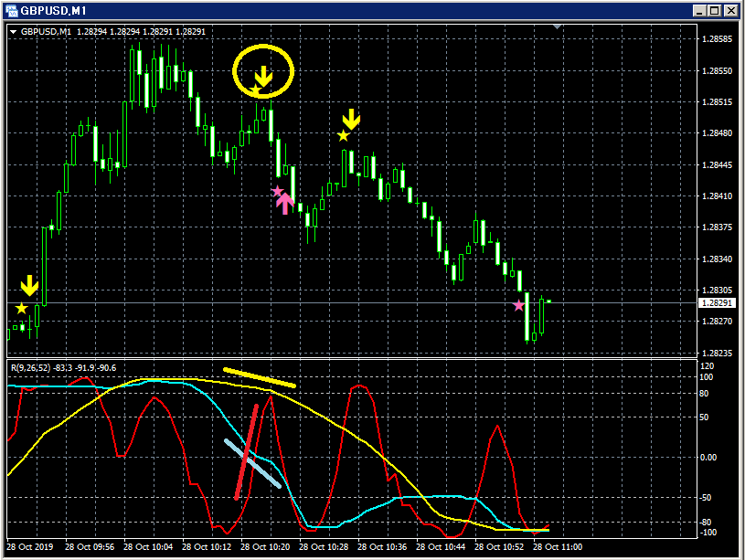Click the OHLC text 1.28294 1.28294 1.28291 1.28291
The height and width of the screenshot is (560, 745).
(141, 32)
